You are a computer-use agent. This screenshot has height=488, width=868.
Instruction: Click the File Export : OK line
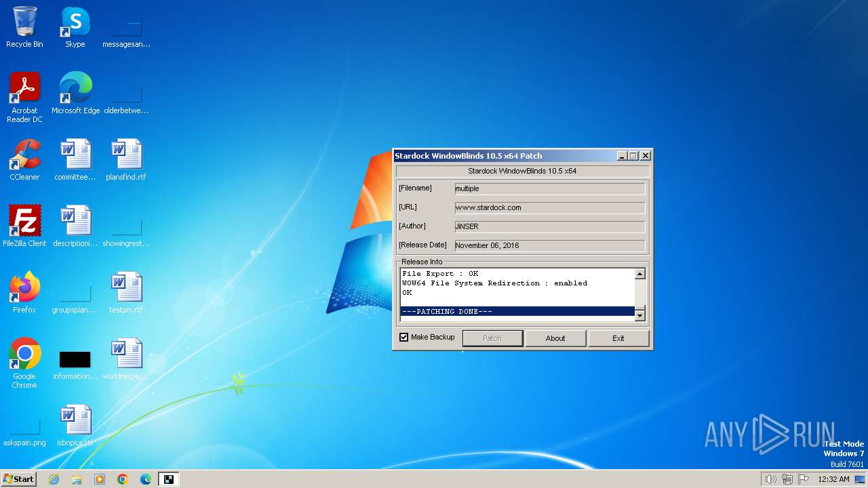click(x=440, y=274)
